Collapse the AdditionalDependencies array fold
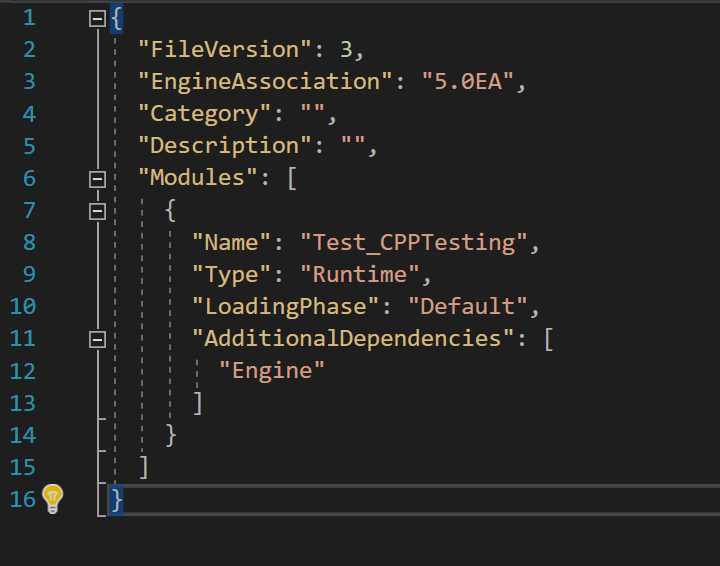The height and width of the screenshot is (566, 720). coord(97,340)
